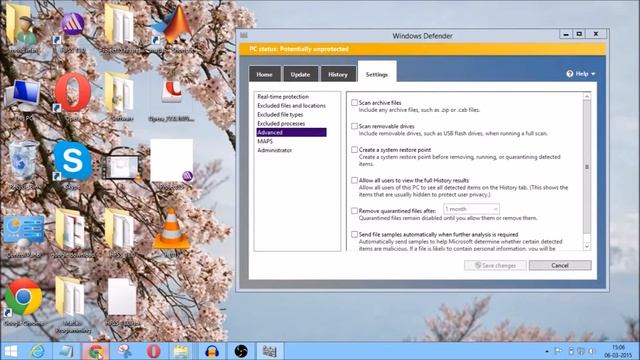Open the purple round app shortcut on the desktop

72,24
